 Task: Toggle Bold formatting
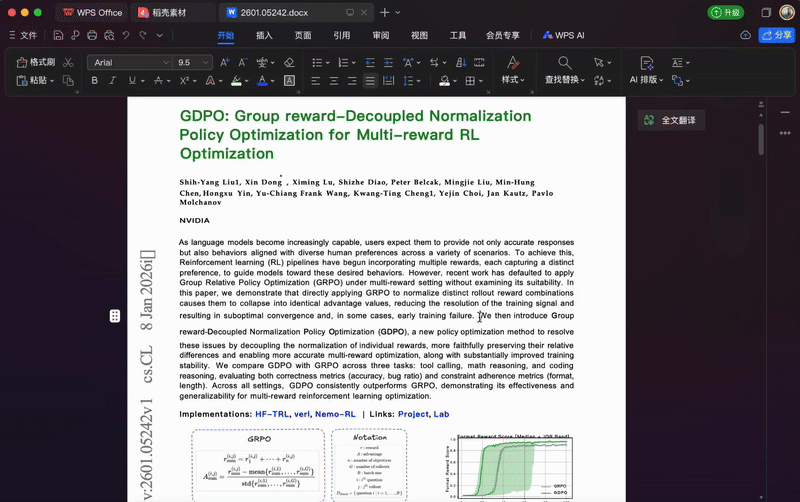95,80
